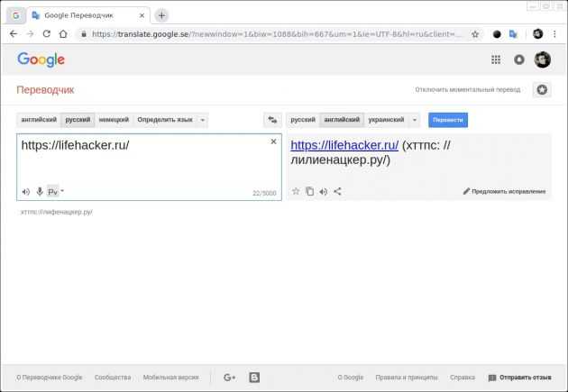Set target language to английский
Image resolution: width=568 pixels, height=392 pixels.
point(342,120)
